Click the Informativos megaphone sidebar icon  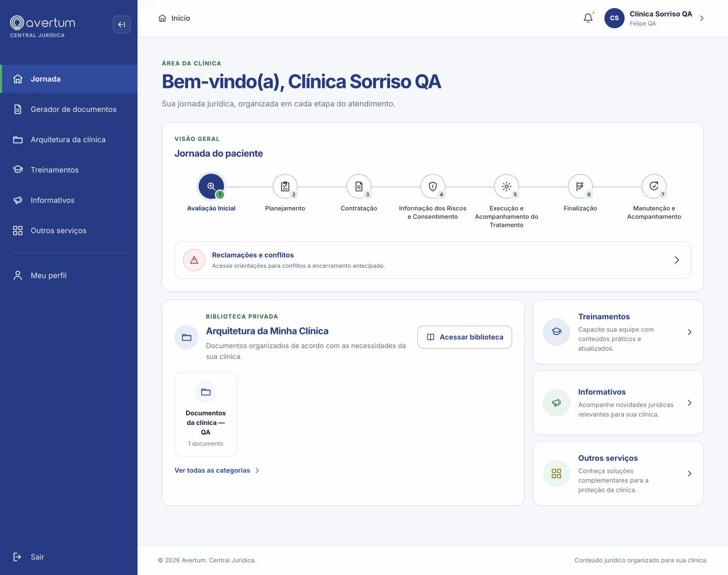pos(18,200)
